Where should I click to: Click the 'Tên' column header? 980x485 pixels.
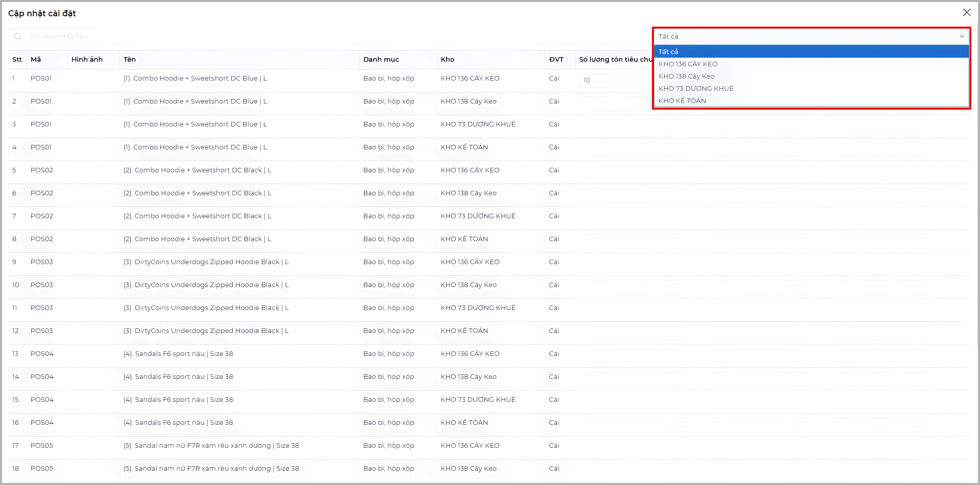point(130,60)
